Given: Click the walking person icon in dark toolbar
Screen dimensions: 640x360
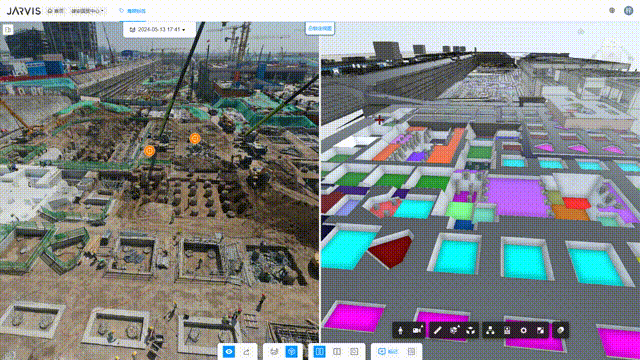Looking at the screenshot, I should pos(400,331).
